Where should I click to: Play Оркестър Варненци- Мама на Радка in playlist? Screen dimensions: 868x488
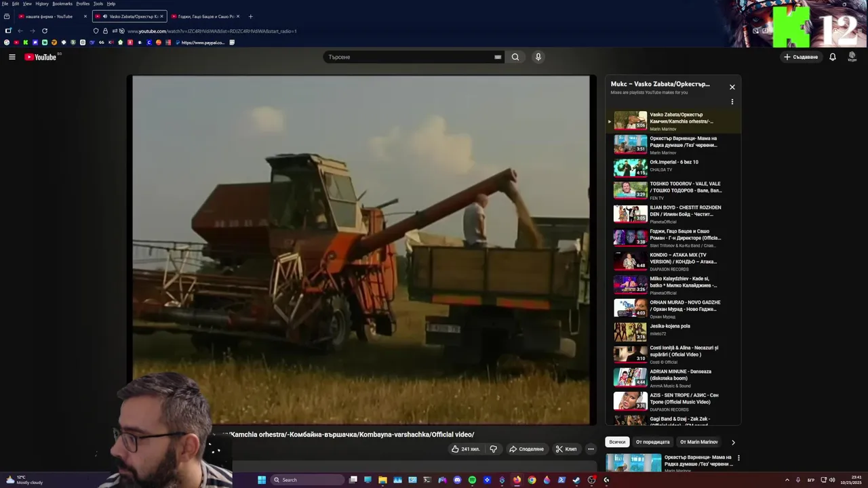click(674, 144)
